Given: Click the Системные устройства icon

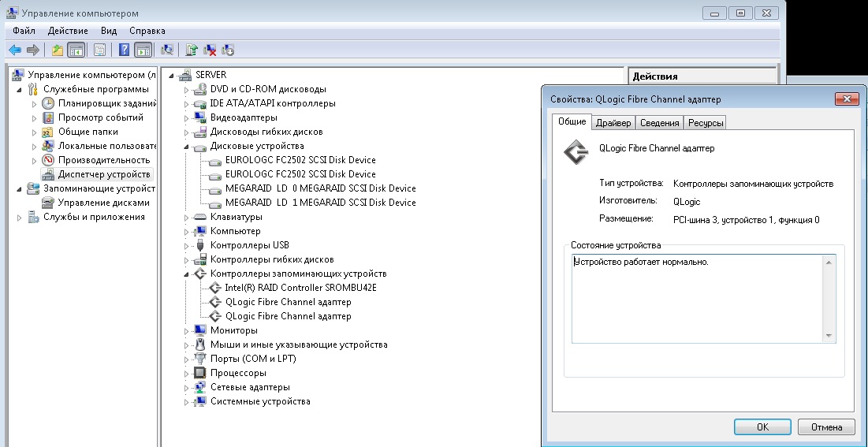Looking at the screenshot, I should (199, 401).
